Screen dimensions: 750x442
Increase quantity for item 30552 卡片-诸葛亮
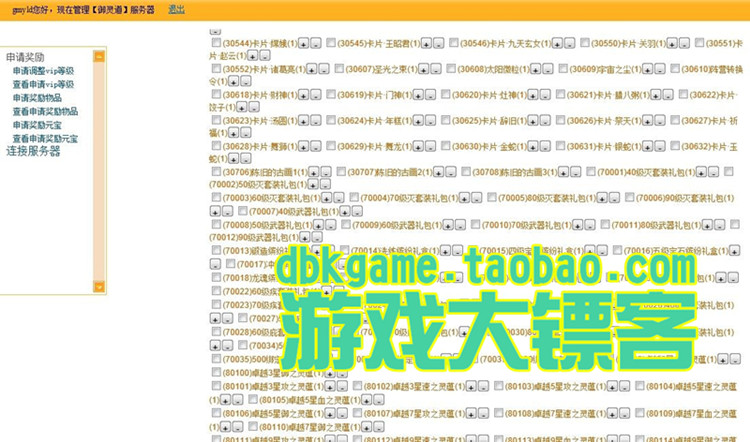312,69
